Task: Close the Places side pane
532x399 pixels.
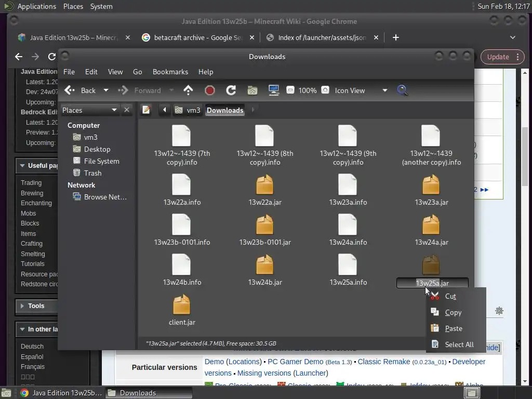Action: [127, 110]
